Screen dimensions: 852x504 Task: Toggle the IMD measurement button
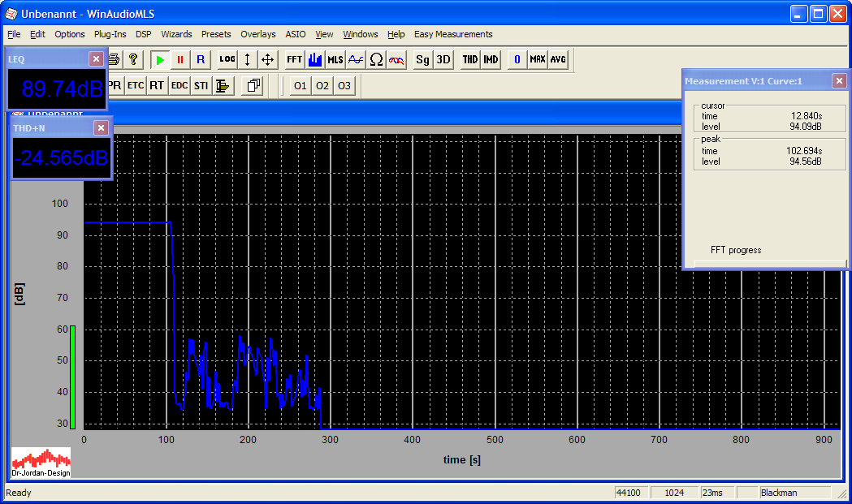[491, 59]
